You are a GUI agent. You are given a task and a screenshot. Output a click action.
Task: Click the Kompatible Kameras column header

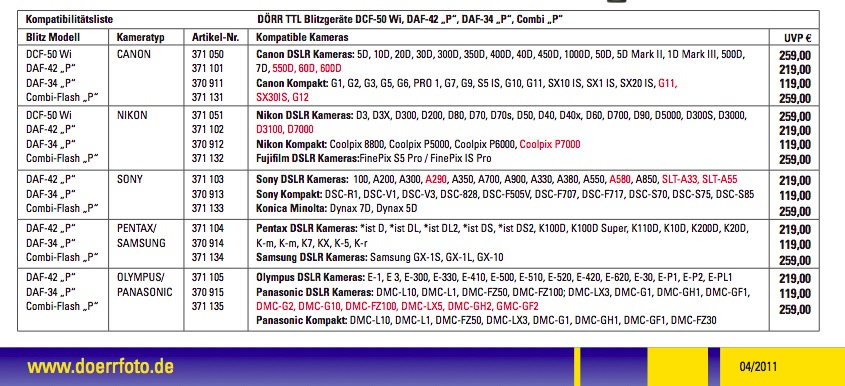coord(302,37)
